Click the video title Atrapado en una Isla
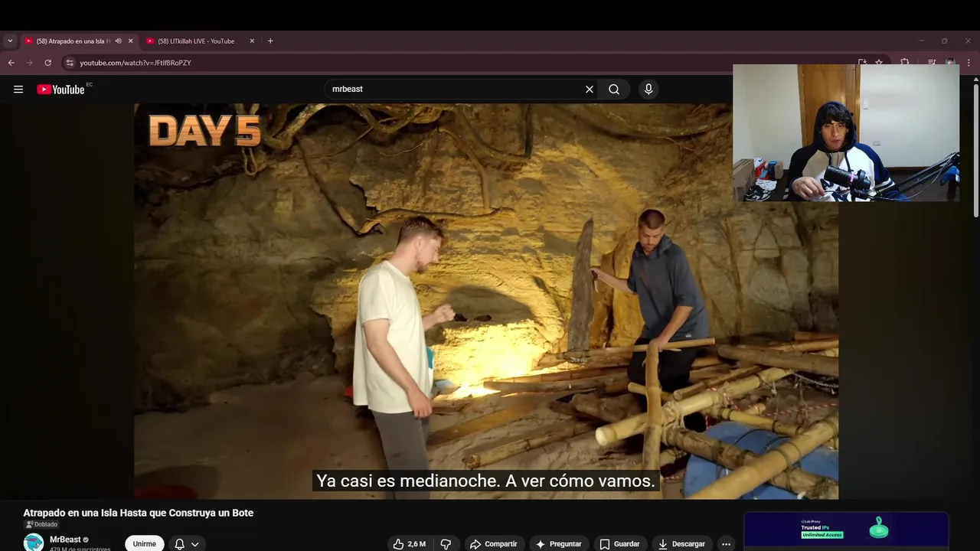The width and height of the screenshot is (980, 551). pos(138,513)
